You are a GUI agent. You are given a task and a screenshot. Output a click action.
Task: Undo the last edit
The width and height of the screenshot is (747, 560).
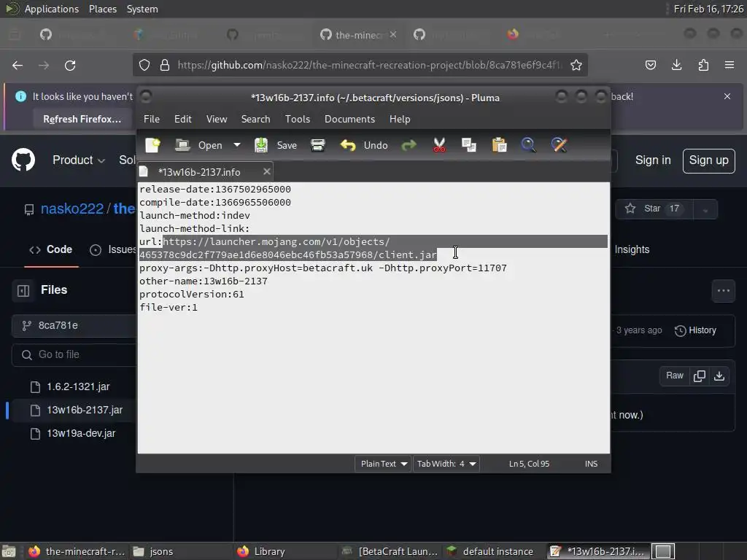point(364,145)
